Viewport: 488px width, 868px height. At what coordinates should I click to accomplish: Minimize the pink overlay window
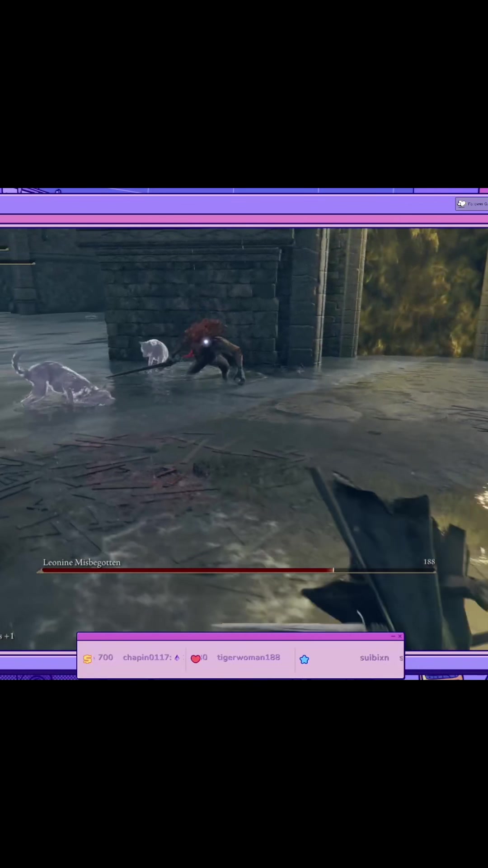(393, 636)
